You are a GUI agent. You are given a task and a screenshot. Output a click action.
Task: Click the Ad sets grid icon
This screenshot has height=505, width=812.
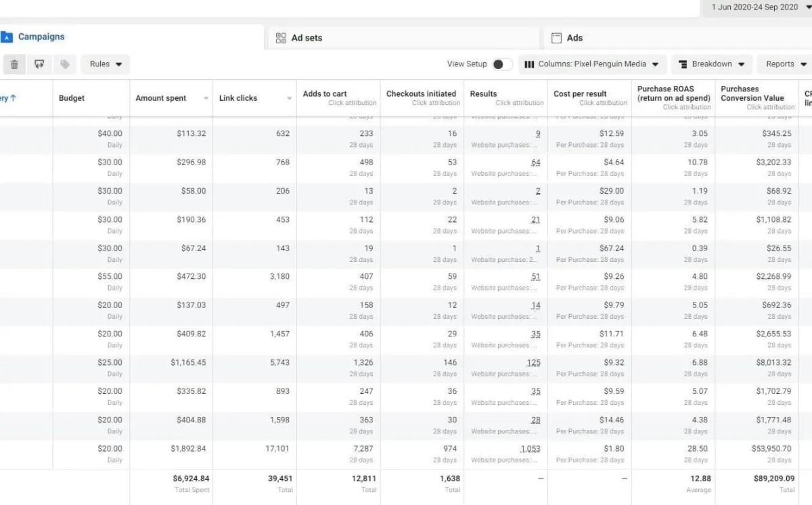click(x=281, y=39)
